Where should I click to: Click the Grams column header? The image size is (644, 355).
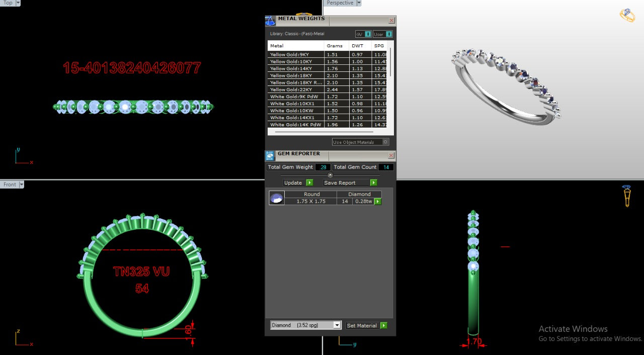[x=337, y=46]
